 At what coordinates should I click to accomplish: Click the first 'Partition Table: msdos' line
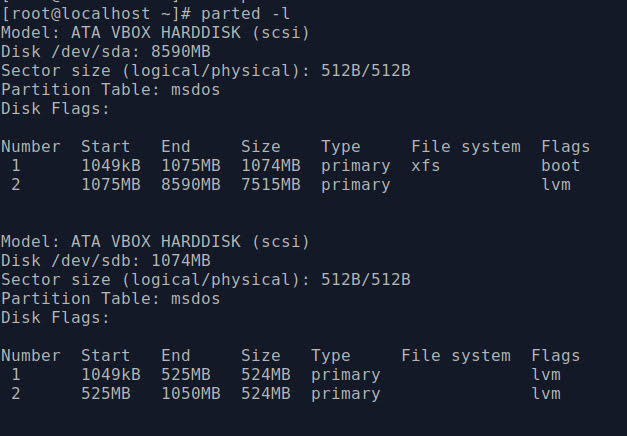pyautogui.click(x=111, y=90)
